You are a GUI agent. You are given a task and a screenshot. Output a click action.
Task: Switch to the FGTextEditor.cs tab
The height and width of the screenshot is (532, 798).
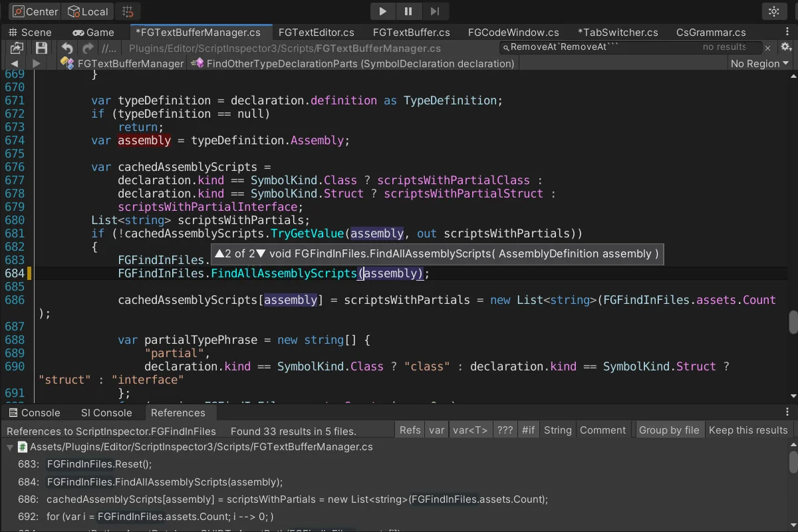(316, 32)
